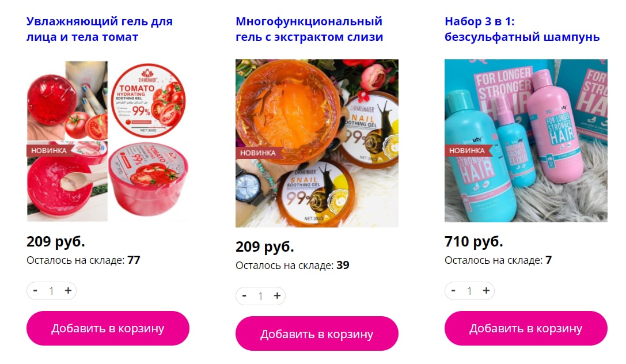Increase quantity of 3-in-1 shampoo set

point(486,290)
